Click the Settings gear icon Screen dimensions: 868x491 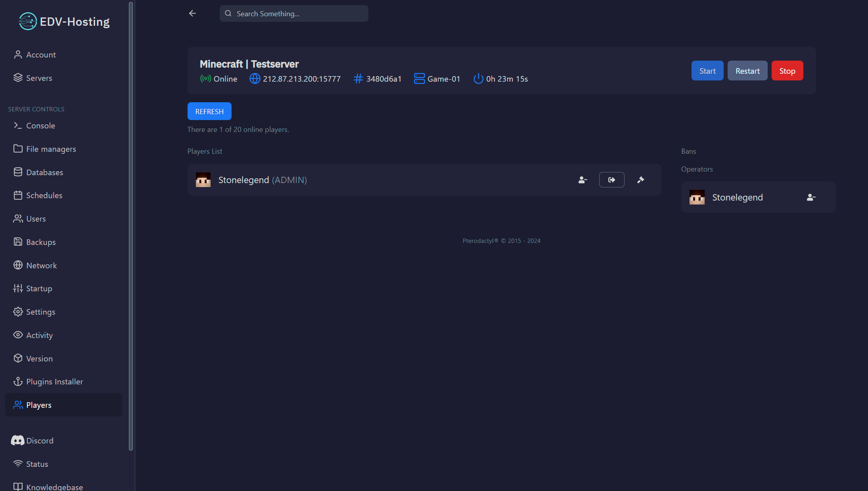pyautogui.click(x=18, y=312)
